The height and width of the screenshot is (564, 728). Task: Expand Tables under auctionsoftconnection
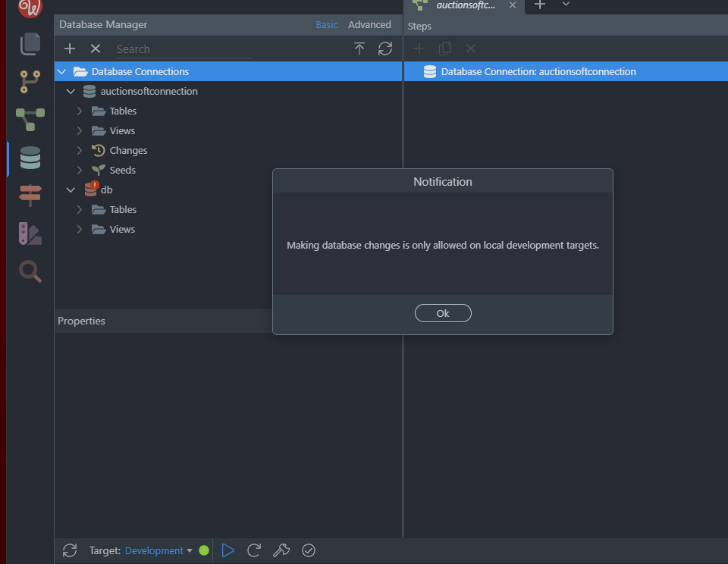[x=80, y=111]
